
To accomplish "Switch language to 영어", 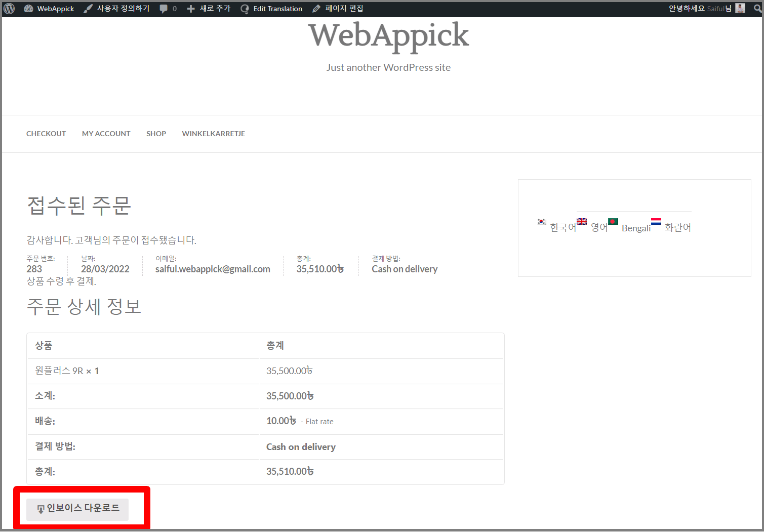I will tap(599, 228).
